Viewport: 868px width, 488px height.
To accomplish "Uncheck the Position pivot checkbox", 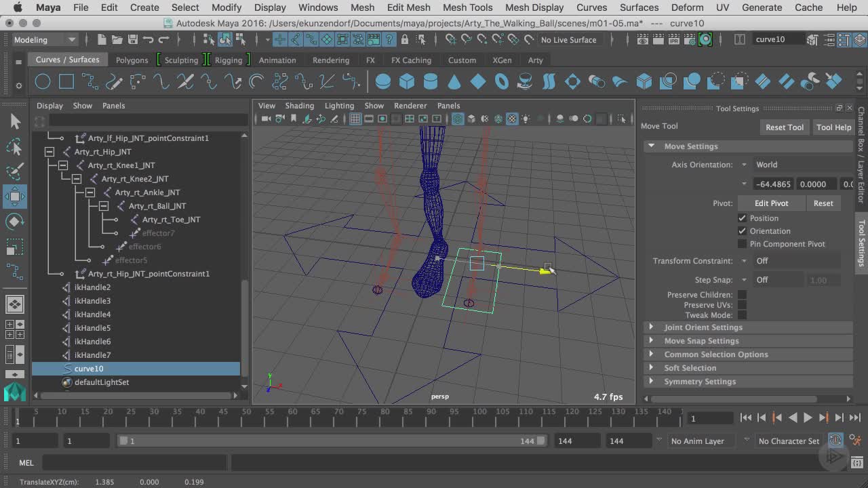I will tap(742, 218).
